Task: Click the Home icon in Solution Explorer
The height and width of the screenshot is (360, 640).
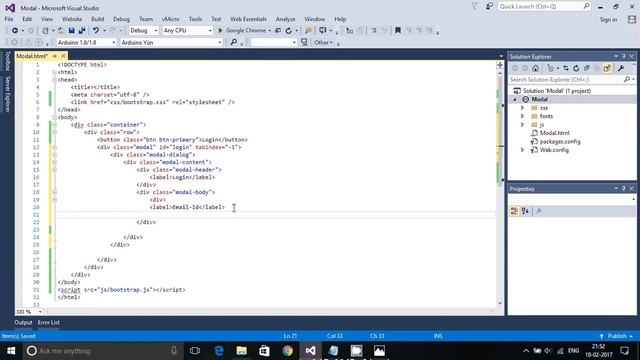Action: pyautogui.click(x=536, y=68)
